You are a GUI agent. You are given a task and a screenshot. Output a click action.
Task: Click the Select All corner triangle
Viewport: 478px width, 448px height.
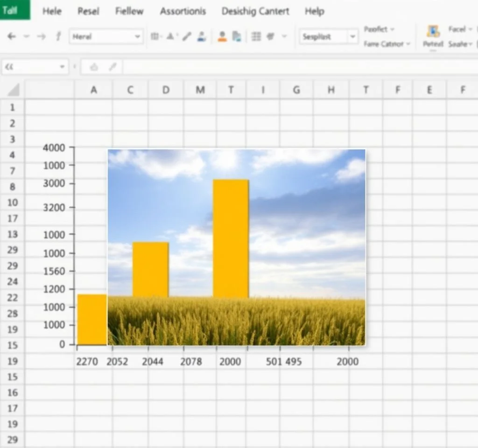(x=13, y=90)
